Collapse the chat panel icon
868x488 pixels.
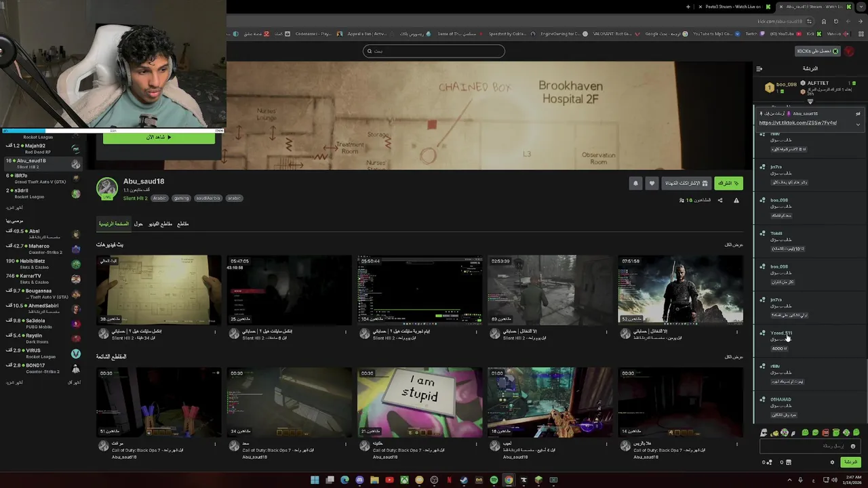click(x=759, y=68)
